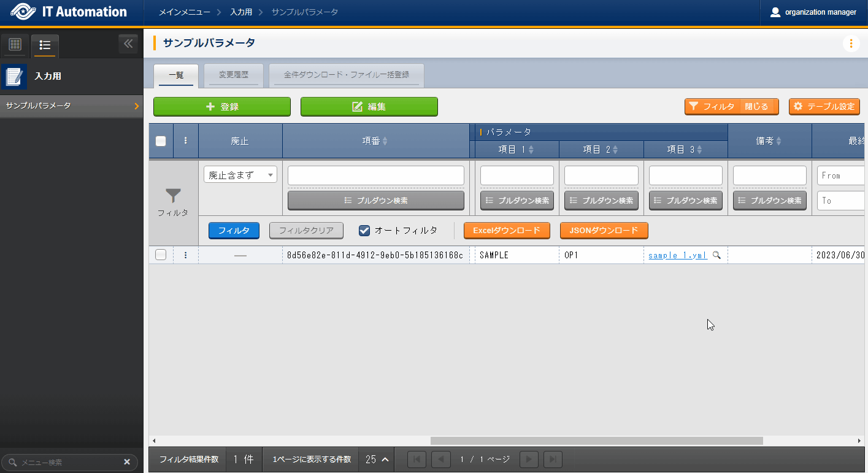Go to the next page arrow

pos(529,460)
